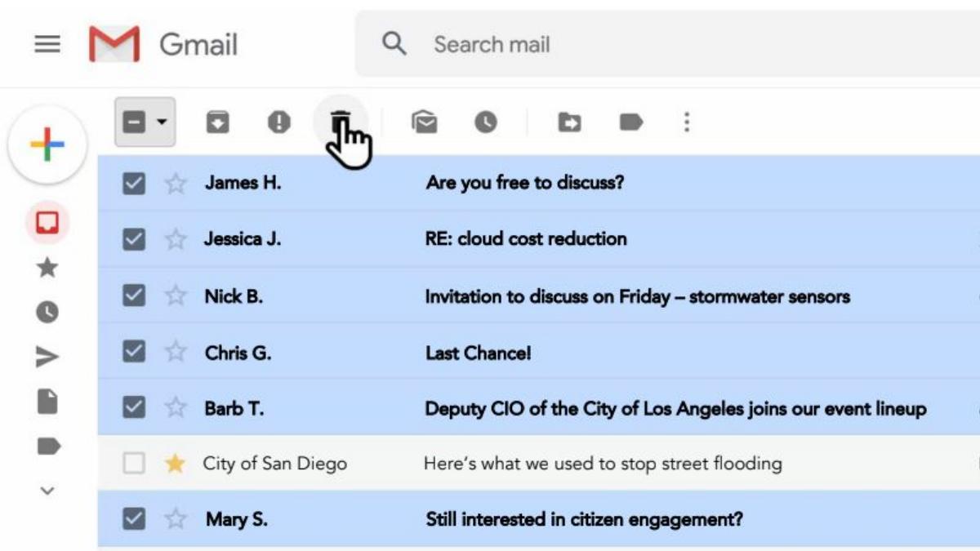This screenshot has height=551, width=980.
Task: Click sender name Chris G.
Action: 238,353
